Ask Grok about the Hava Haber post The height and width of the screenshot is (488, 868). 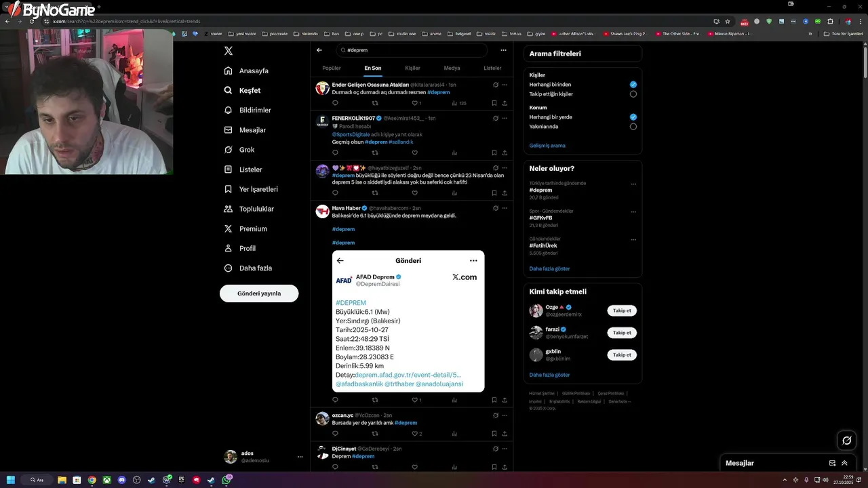pos(496,208)
